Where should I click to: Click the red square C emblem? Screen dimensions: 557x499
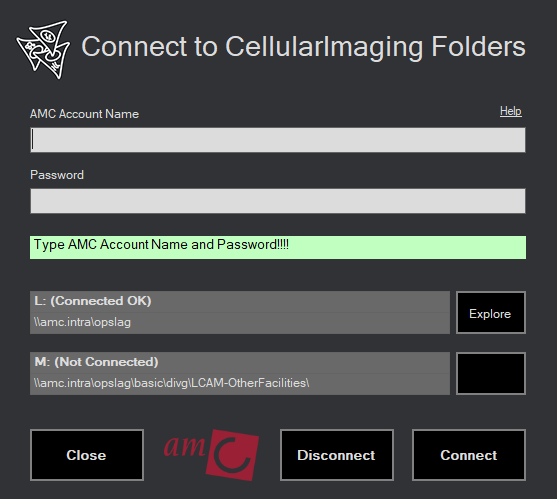click(233, 455)
